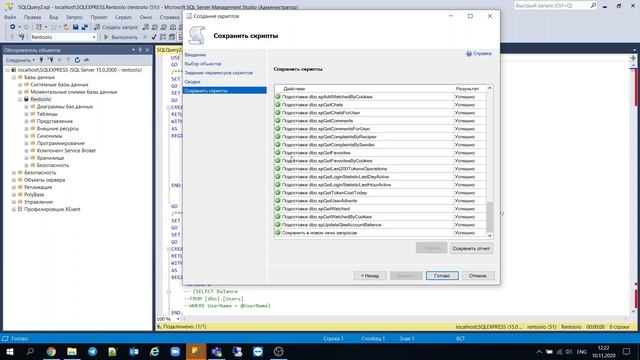
Task: Open the Правка menu
Action: click(x=32, y=17)
